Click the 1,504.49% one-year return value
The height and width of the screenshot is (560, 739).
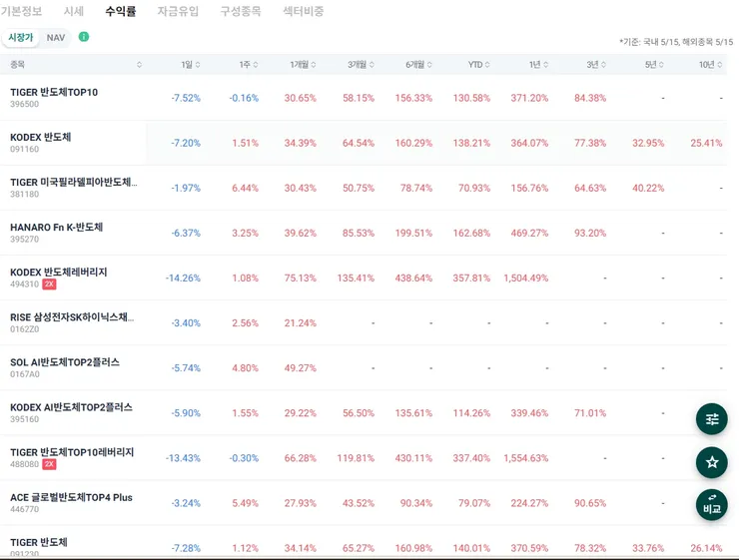(526, 278)
